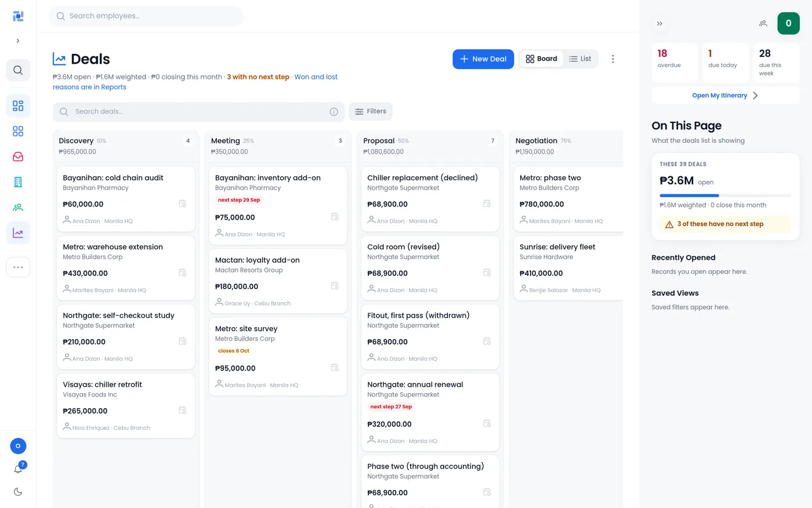
Task: Click the next step 27 Sep tag
Action: (391, 407)
